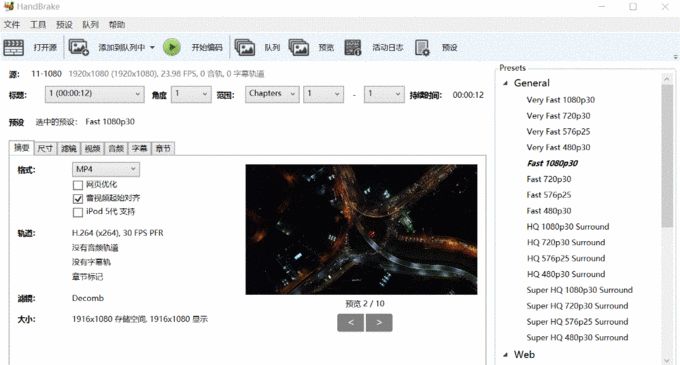Viewport: 680px width, 365px height.
Task: Open the 工具 menu
Action: tap(38, 25)
